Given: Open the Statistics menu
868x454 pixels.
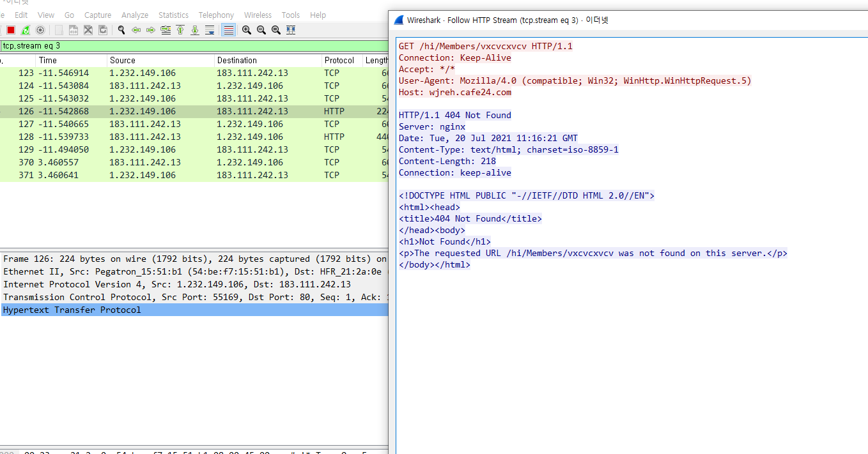Looking at the screenshot, I should [x=173, y=15].
